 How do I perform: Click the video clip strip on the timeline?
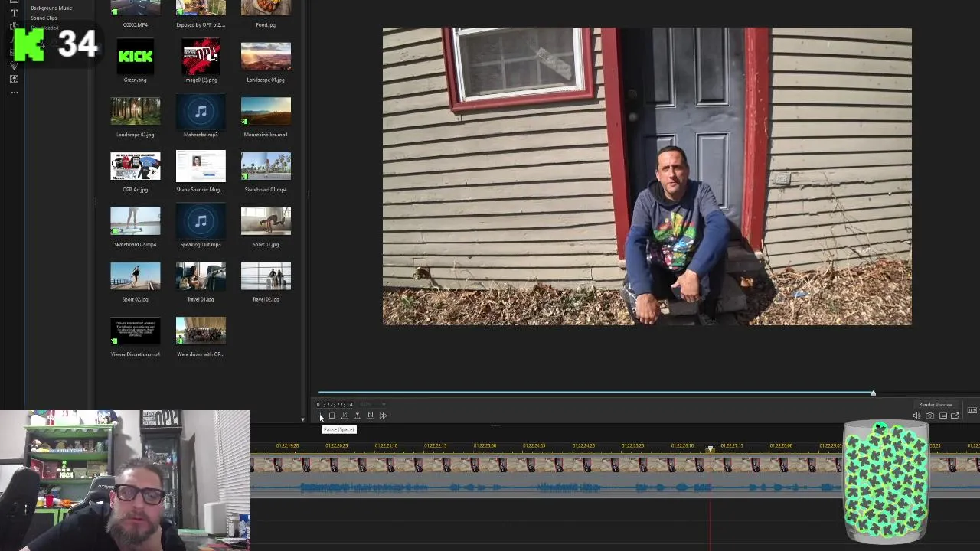coord(546,465)
